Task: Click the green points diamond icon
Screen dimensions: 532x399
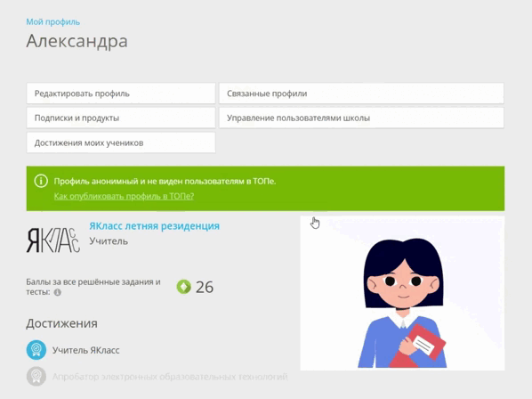Action: tap(184, 287)
